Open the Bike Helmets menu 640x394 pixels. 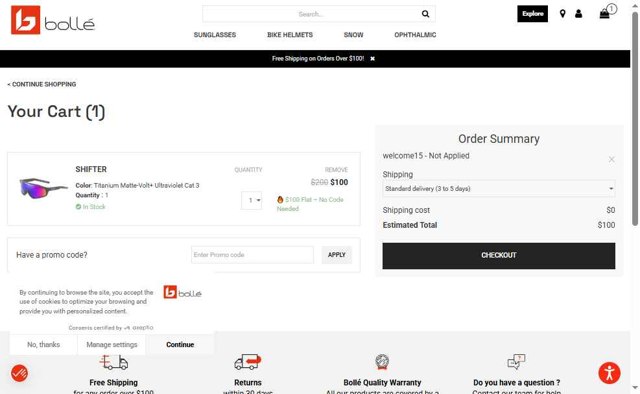click(290, 35)
